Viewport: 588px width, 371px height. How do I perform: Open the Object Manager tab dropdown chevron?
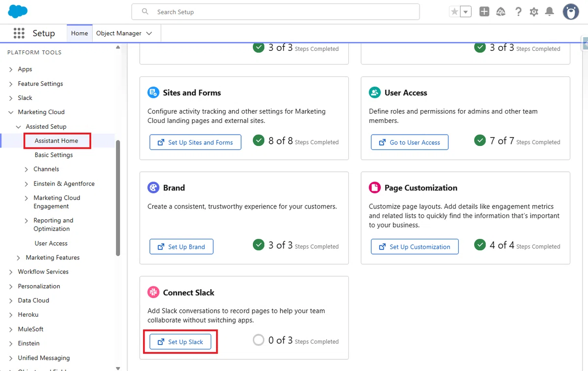tap(149, 33)
